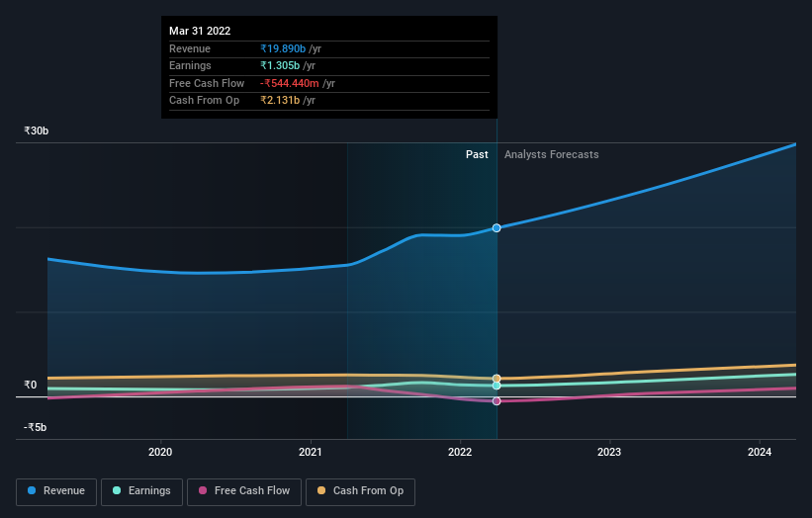Click the blue Revenue marker on the chart
The image size is (812, 518).
496,227
